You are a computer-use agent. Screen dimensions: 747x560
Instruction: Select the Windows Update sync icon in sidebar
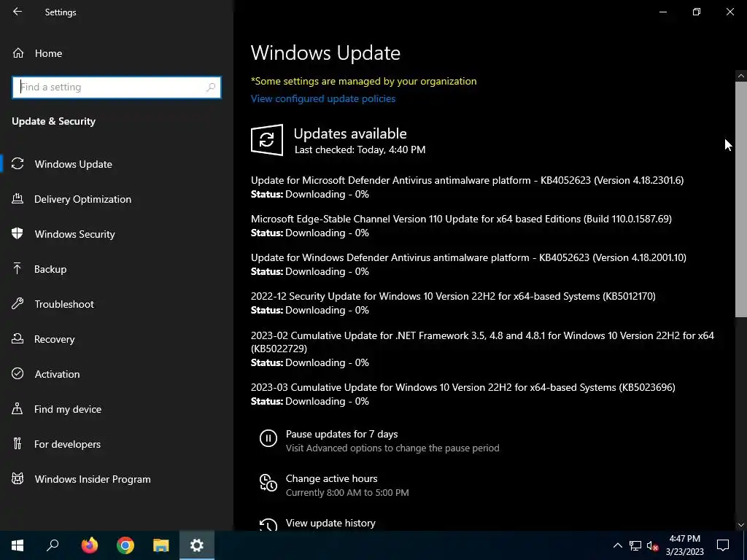click(18, 164)
